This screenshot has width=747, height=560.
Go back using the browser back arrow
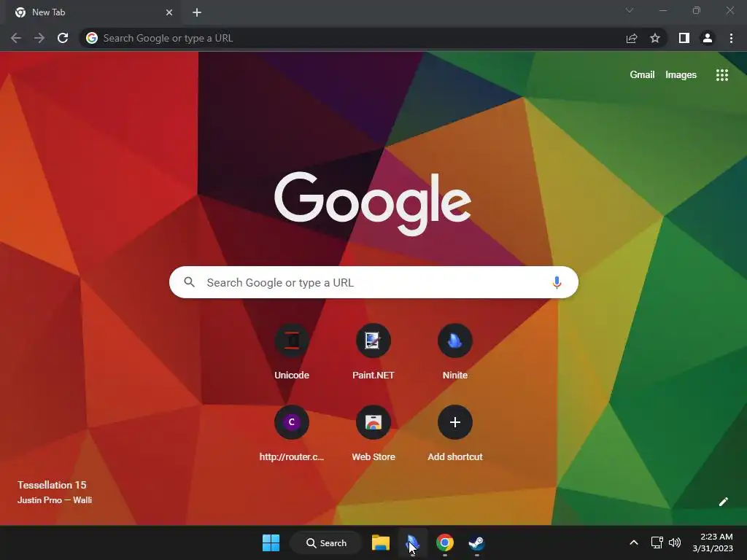point(16,38)
